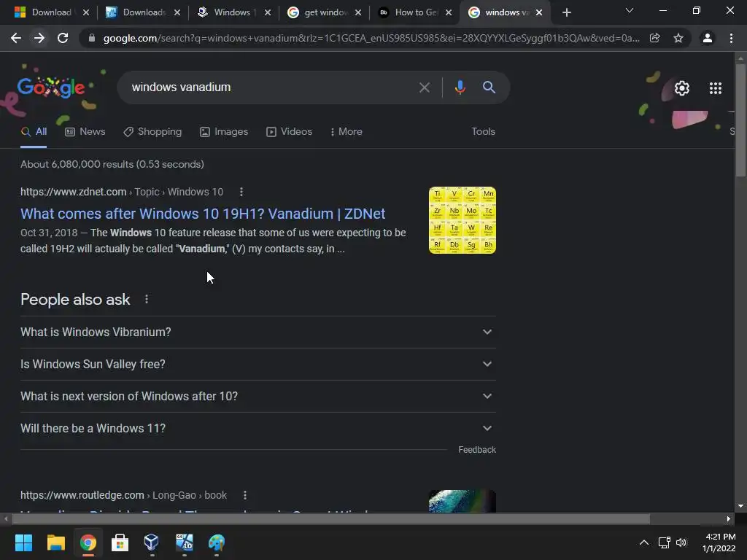The height and width of the screenshot is (560, 747).
Task: Expand 'What is Windows Vibranium?' question
Action: (x=258, y=332)
